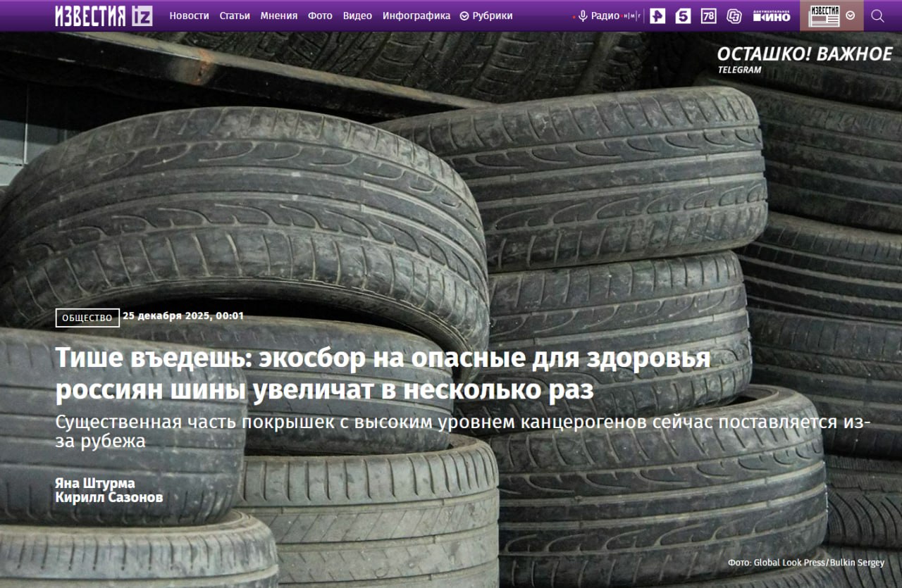Open the Статьи menu item
The image size is (902, 588).
(235, 15)
